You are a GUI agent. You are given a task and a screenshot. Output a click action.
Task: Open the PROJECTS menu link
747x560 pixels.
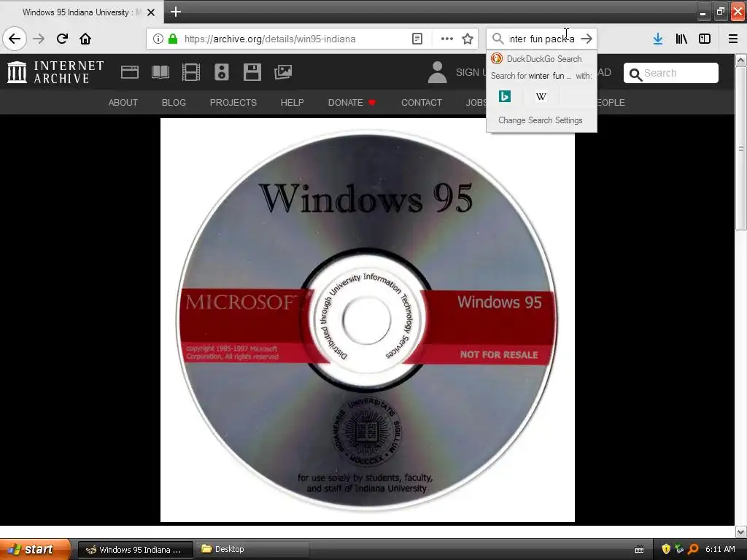pos(233,102)
